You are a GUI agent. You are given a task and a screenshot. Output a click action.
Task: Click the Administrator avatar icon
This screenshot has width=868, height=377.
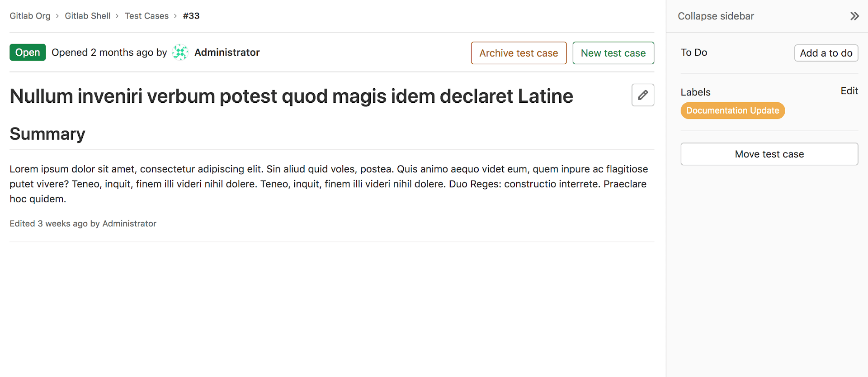(x=180, y=52)
